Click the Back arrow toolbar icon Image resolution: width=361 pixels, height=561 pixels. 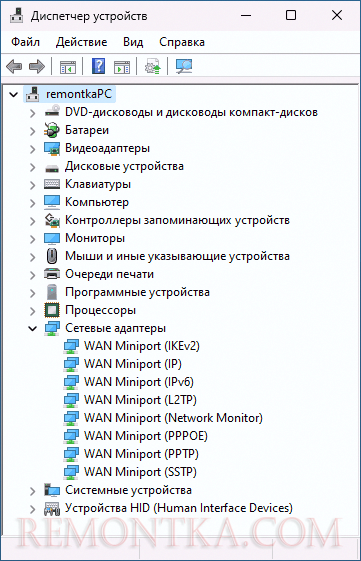tap(14, 67)
